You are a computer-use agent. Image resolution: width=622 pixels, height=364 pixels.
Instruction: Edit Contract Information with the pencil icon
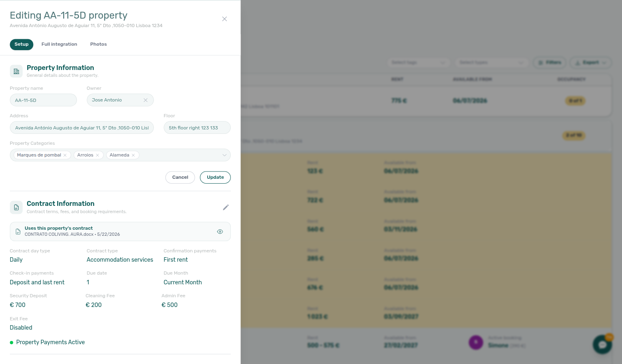226,207
